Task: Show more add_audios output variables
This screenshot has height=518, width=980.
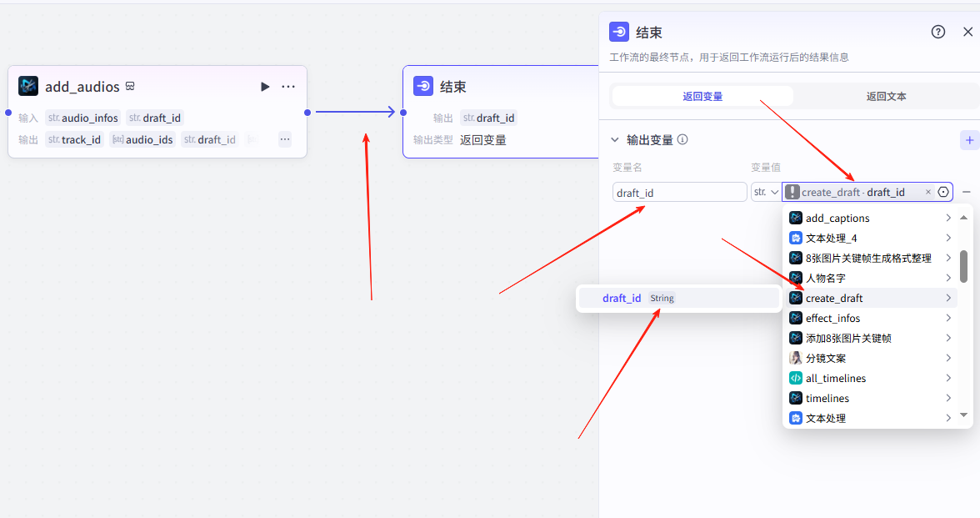Action: coord(285,139)
